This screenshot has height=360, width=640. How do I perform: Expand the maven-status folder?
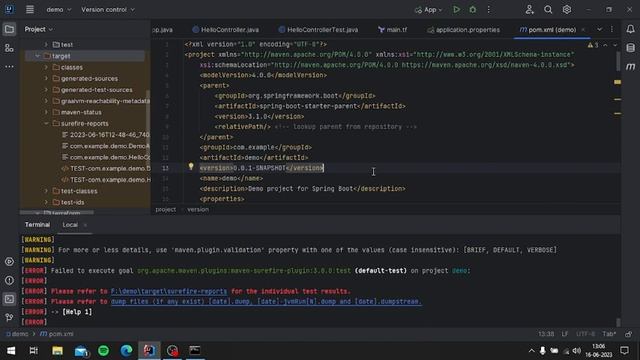(x=46, y=112)
